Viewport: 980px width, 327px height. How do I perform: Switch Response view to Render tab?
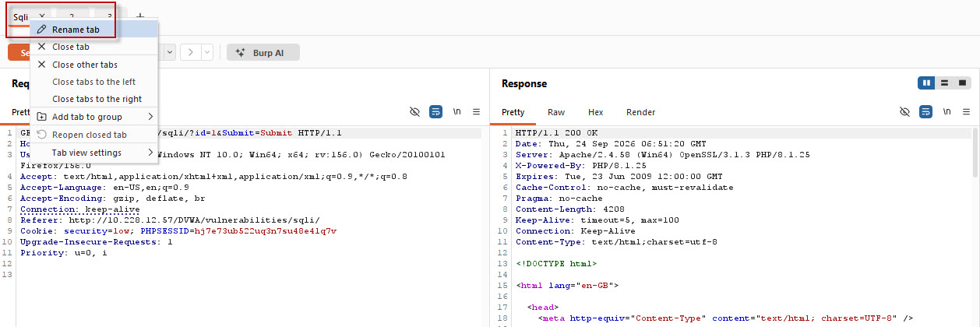pos(641,112)
